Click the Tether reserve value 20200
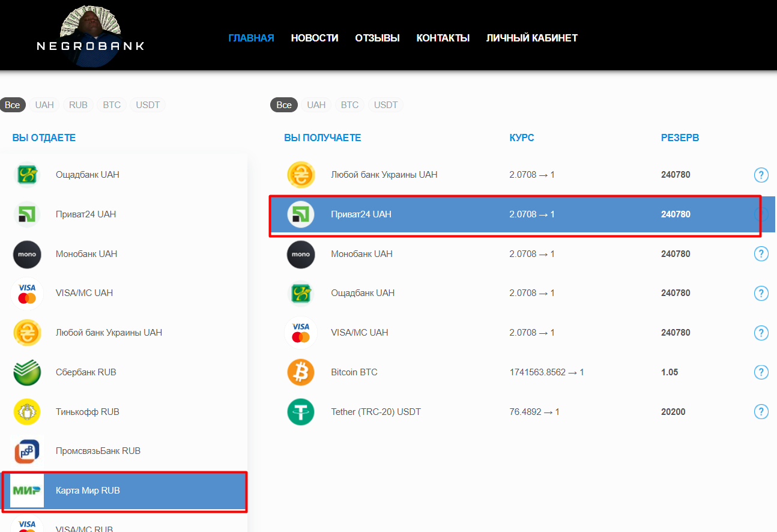 [673, 412]
